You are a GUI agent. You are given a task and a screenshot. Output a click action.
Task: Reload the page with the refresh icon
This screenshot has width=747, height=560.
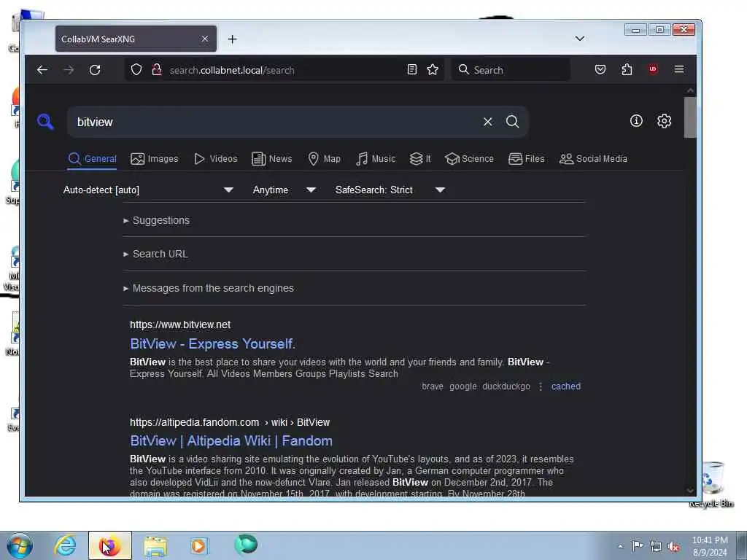(x=95, y=70)
